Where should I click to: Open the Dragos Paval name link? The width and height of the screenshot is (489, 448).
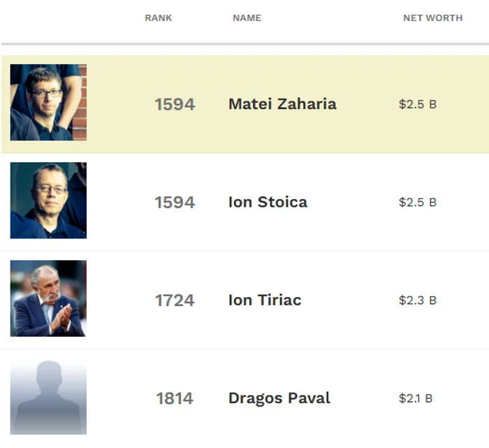click(279, 398)
